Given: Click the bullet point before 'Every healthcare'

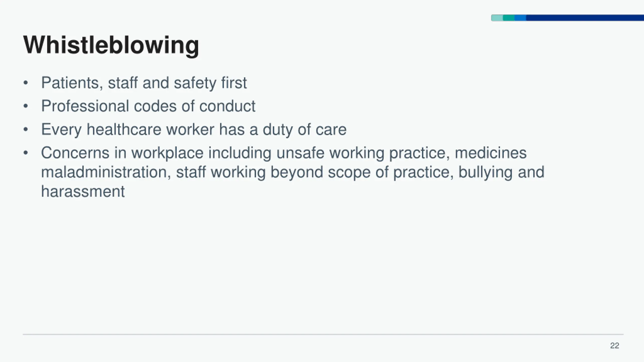Looking at the screenshot, I should pyautogui.click(x=25, y=129).
